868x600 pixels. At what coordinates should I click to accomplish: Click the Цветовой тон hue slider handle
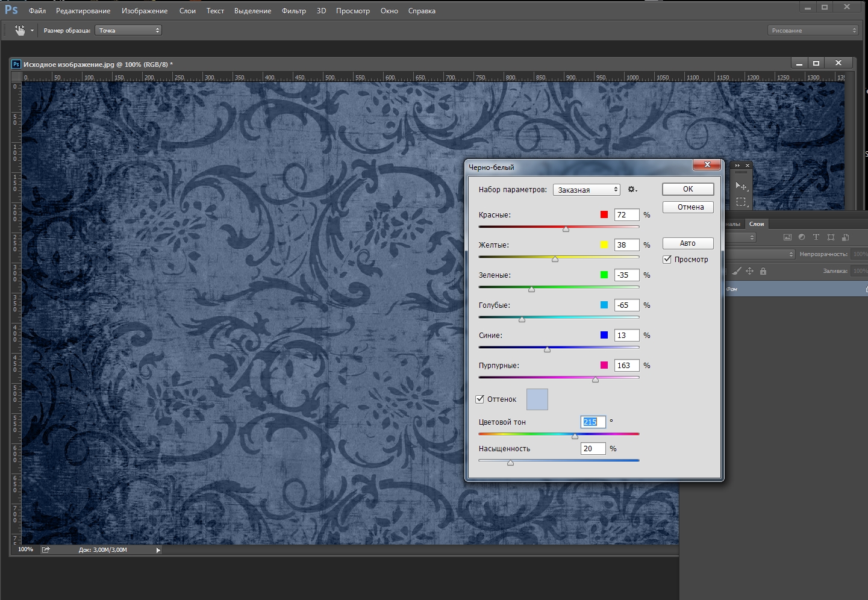(x=575, y=436)
